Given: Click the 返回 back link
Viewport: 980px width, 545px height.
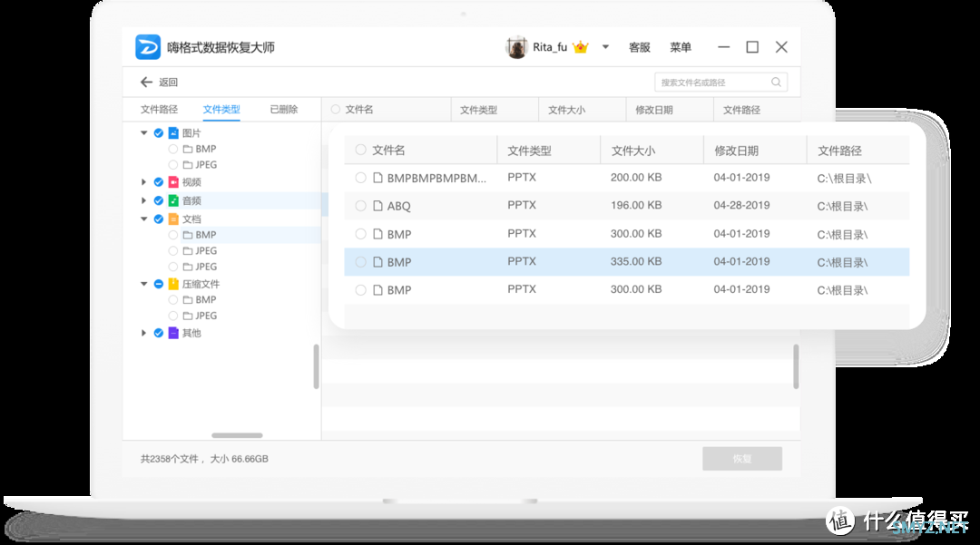Looking at the screenshot, I should coord(168,83).
